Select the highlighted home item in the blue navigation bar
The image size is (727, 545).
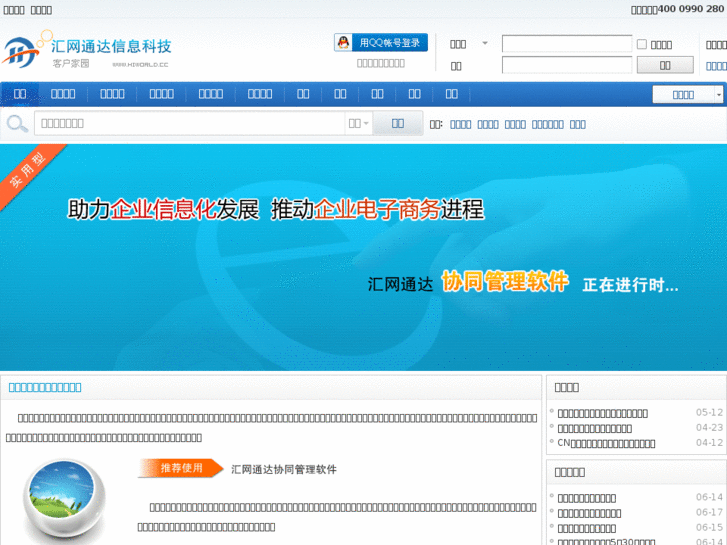(x=20, y=94)
